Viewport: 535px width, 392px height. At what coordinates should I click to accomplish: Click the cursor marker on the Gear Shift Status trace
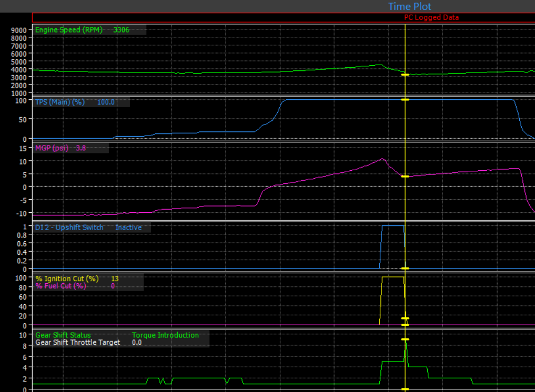pyautogui.click(x=405, y=339)
